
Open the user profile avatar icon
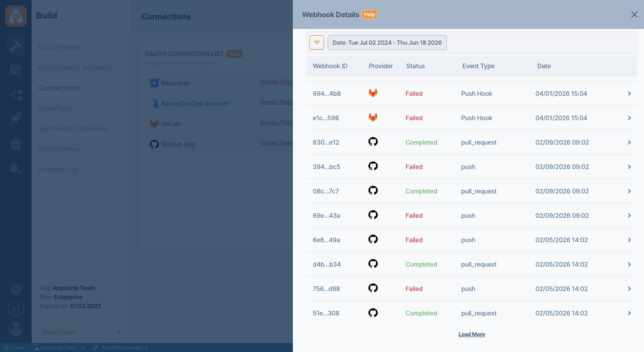click(16, 329)
